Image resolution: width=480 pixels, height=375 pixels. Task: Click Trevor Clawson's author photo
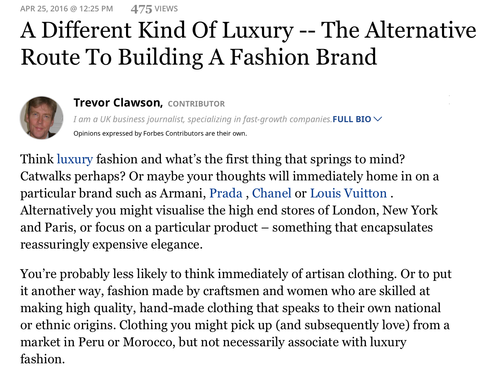[42, 118]
